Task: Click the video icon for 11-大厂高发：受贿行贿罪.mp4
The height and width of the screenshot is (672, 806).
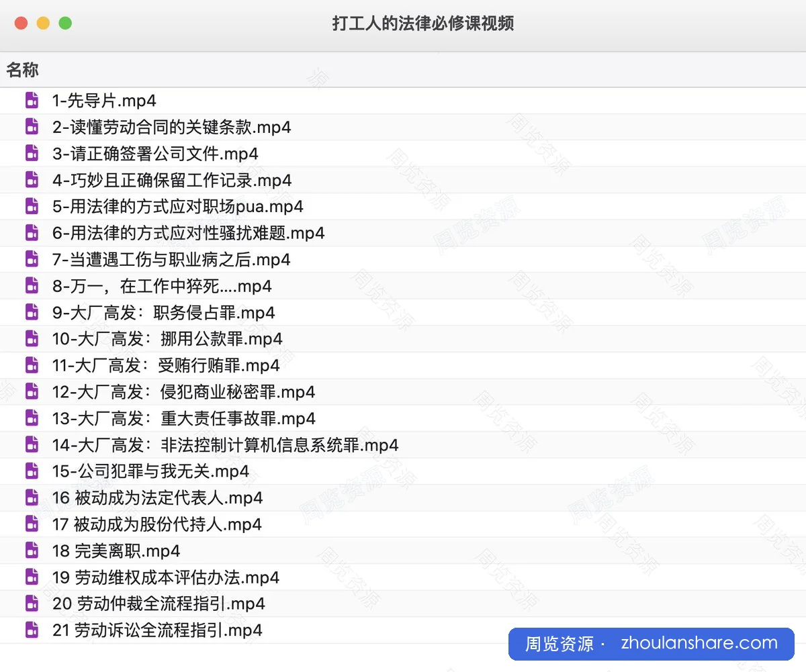Action: click(32, 366)
